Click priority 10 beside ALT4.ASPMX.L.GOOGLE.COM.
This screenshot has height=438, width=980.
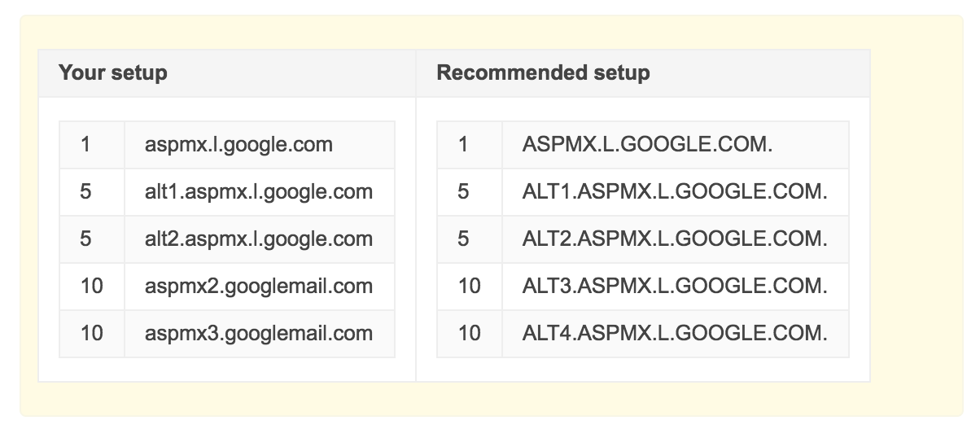[x=469, y=334]
